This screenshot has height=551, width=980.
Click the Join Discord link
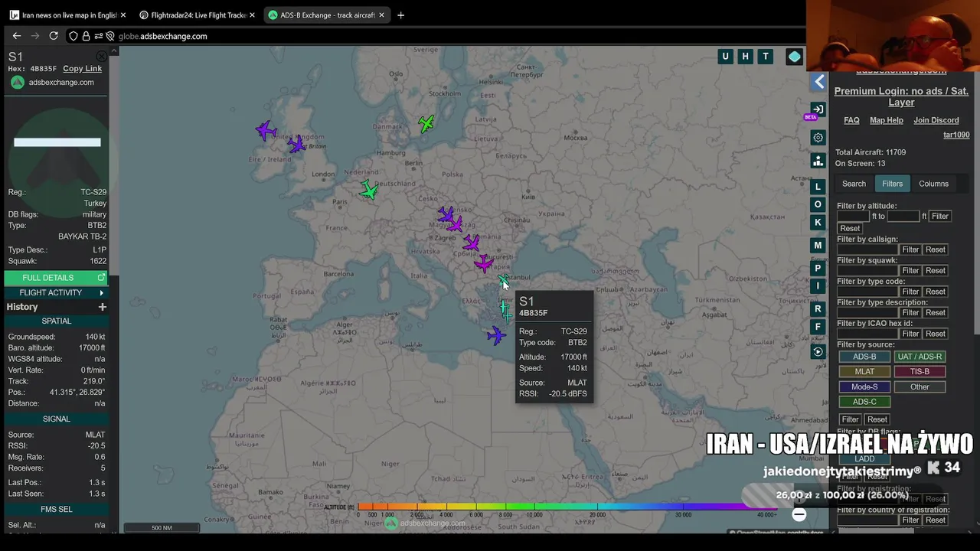point(936,120)
